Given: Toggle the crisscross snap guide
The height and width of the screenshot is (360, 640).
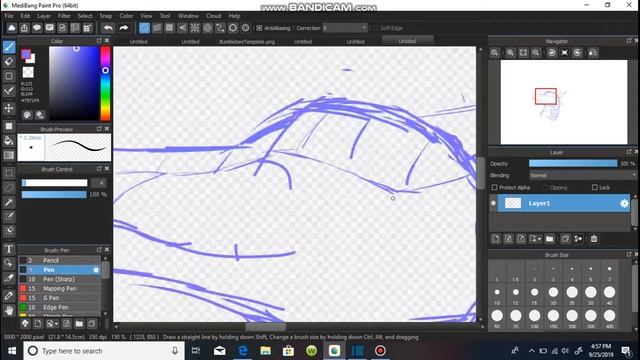Looking at the screenshot, I should click(169, 28).
